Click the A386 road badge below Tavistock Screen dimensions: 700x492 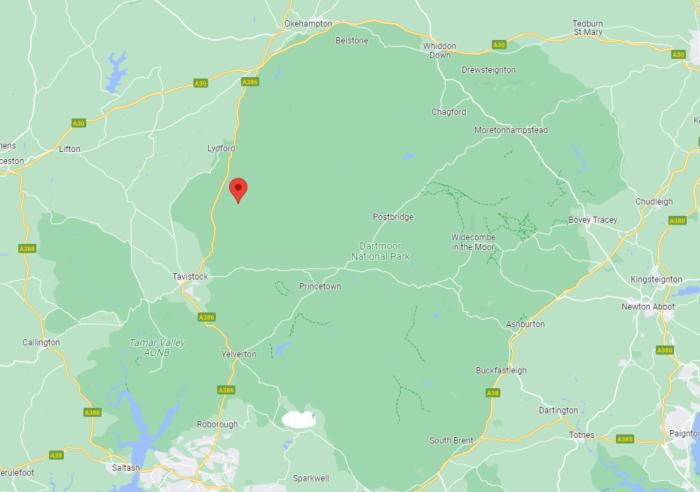206,317
